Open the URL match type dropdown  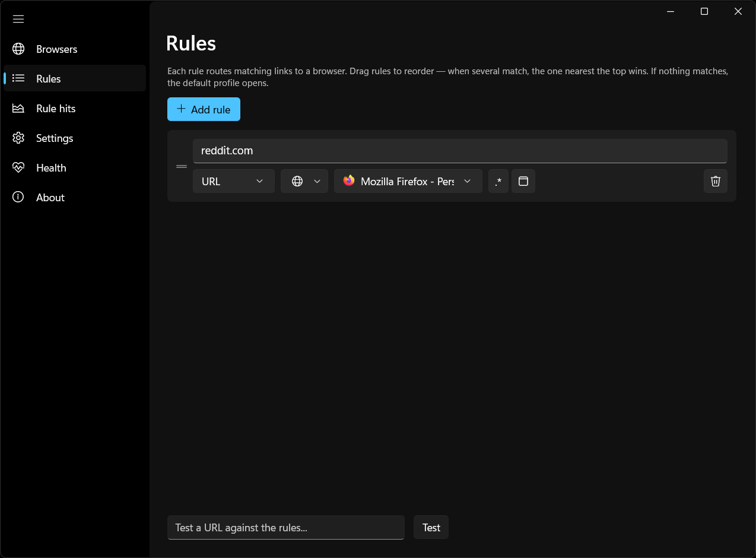point(234,181)
